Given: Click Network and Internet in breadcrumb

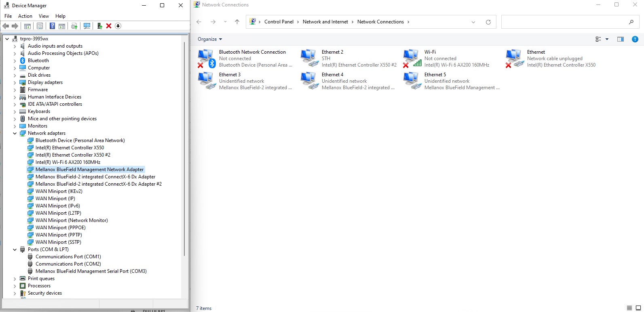Looking at the screenshot, I should [x=325, y=22].
